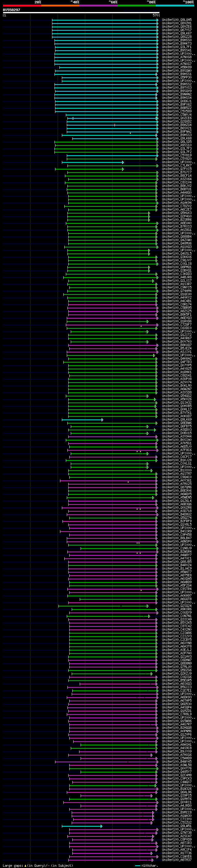The image size is (197, 868).
Task: Select hit label UniRef100_A3ZX64
Action: [177, 179]
